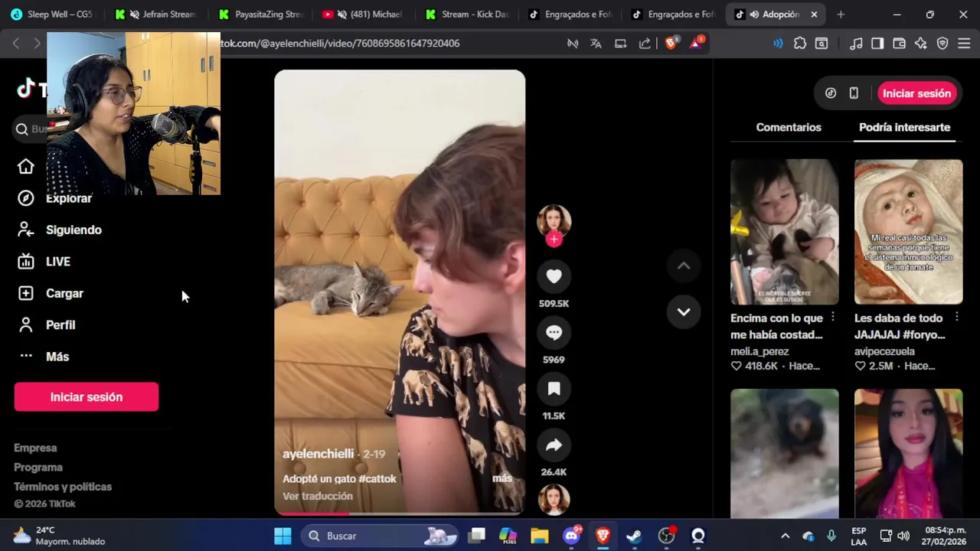Viewport: 980px width, 551px height.
Task: Expand the Términos y políticas footer section
Action: click(x=63, y=487)
